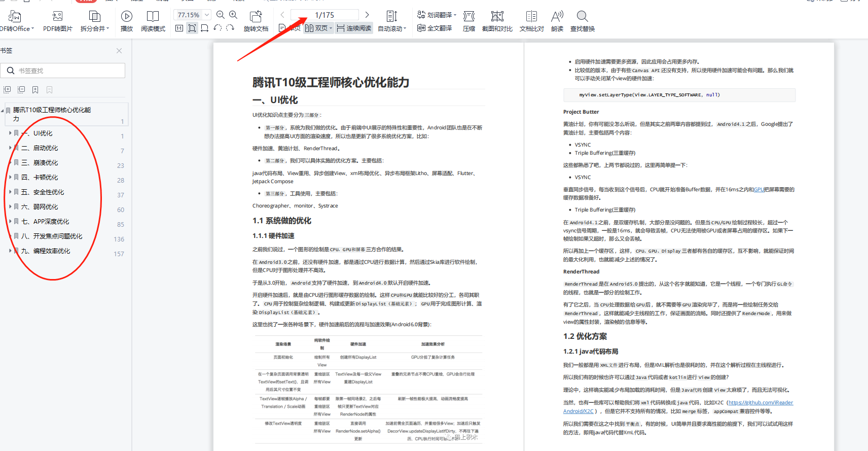Image resolution: width=868 pixels, height=451 pixels.
Task: Click the page number box 1/175
Action: tap(324, 15)
